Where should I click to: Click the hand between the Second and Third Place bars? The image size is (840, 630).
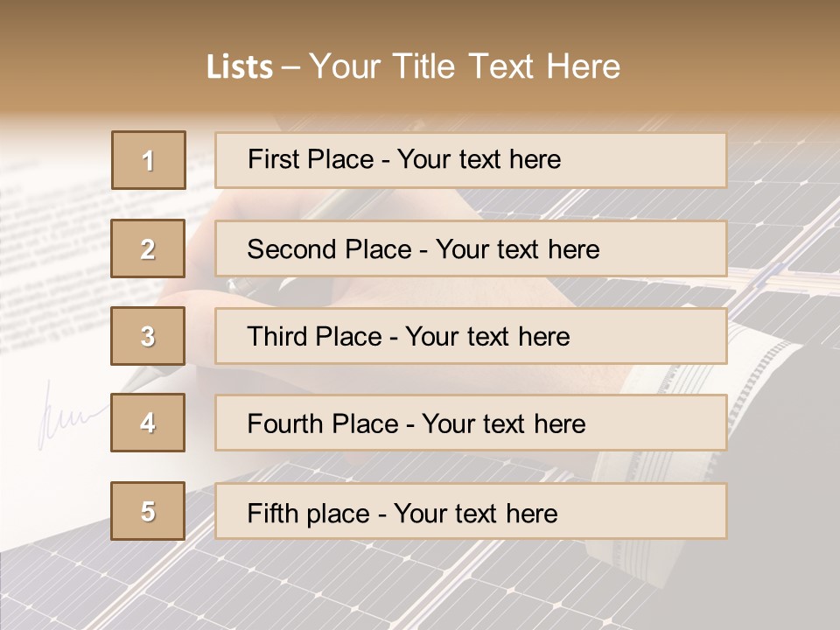point(437,293)
